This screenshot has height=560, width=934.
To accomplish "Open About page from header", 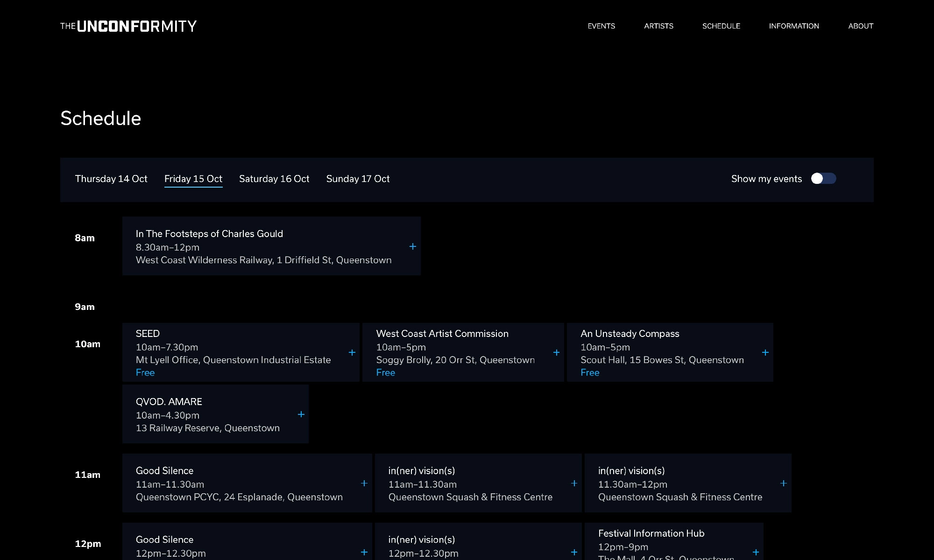I will click(861, 26).
